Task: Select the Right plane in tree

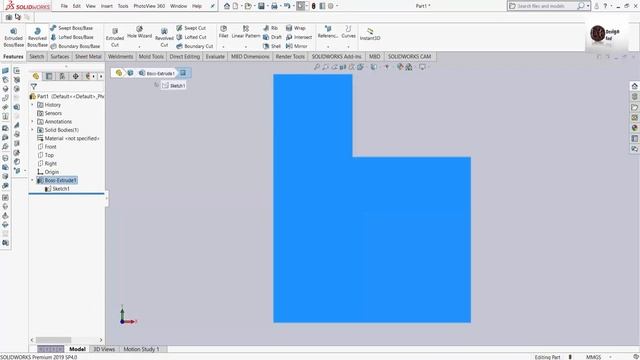Action: tap(47, 163)
